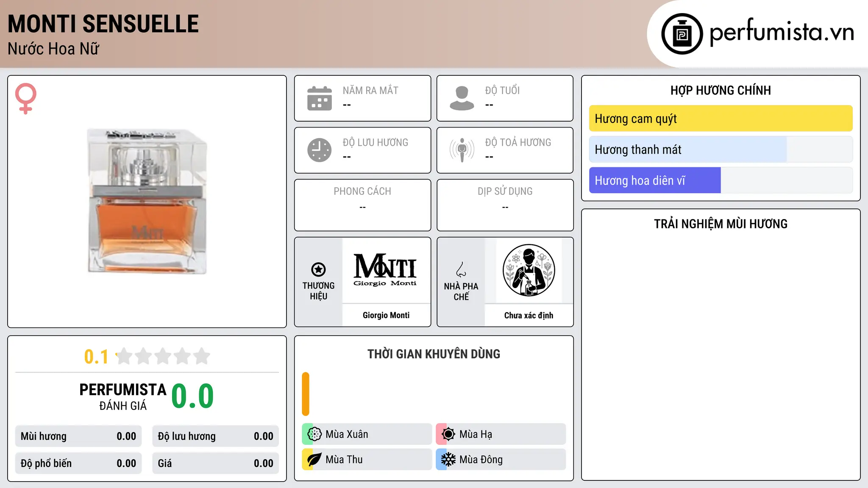Click the person icon beside Độ tuổi
The width and height of the screenshot is (868, 488).
tap(462, 98)
